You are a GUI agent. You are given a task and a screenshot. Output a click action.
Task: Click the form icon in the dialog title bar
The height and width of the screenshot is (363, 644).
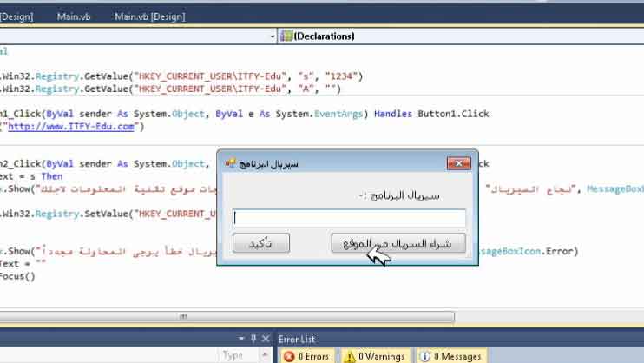(x=230, y=163)
